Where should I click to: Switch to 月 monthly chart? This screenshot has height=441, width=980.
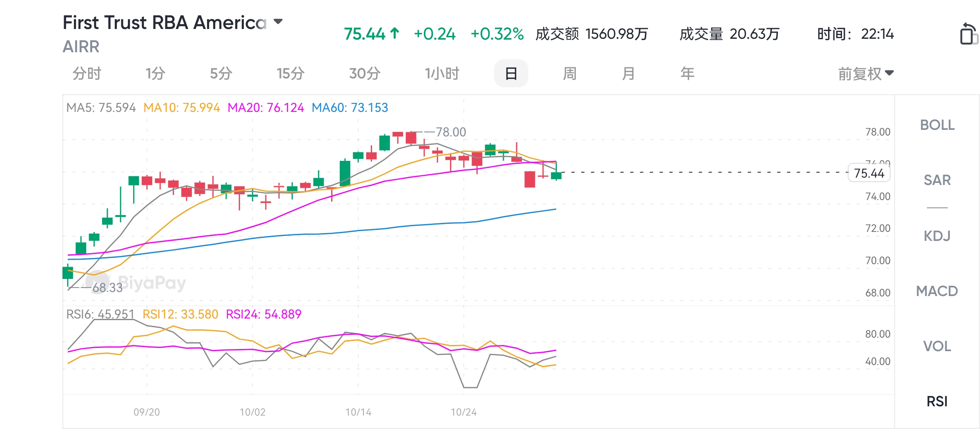(628, 73)
